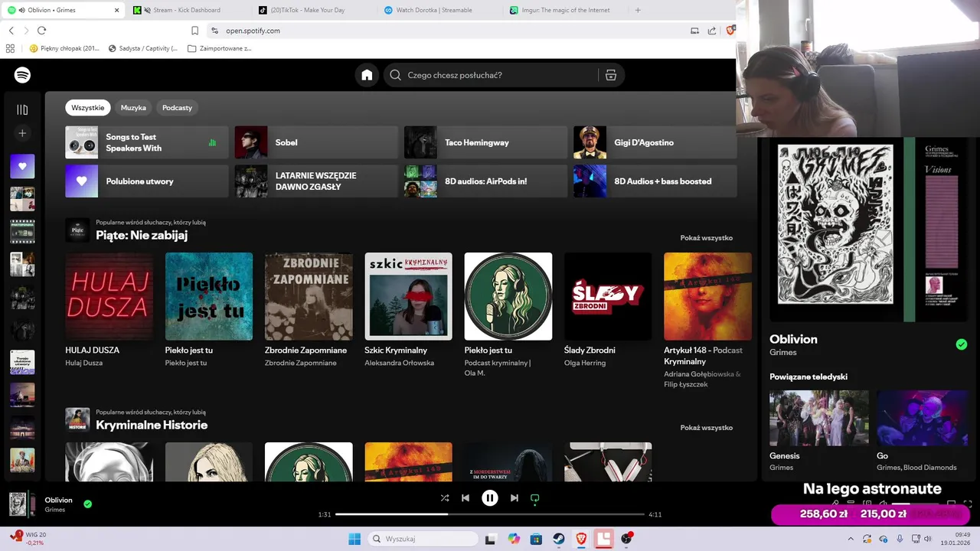Open the Browse icon in search bar
The image size is (980, 551).
coord(610,75)
